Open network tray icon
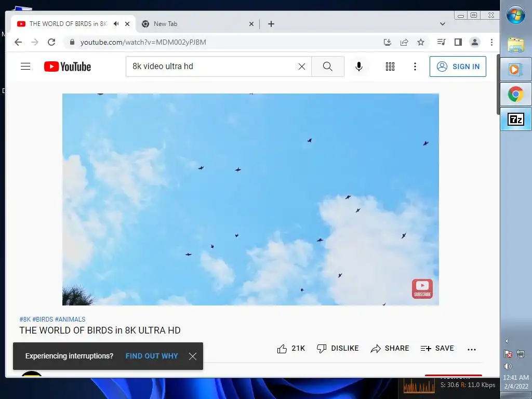 521,354
